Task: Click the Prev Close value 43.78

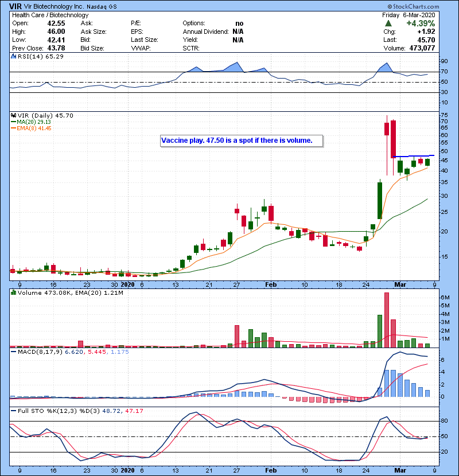Action: click(56, 48)
